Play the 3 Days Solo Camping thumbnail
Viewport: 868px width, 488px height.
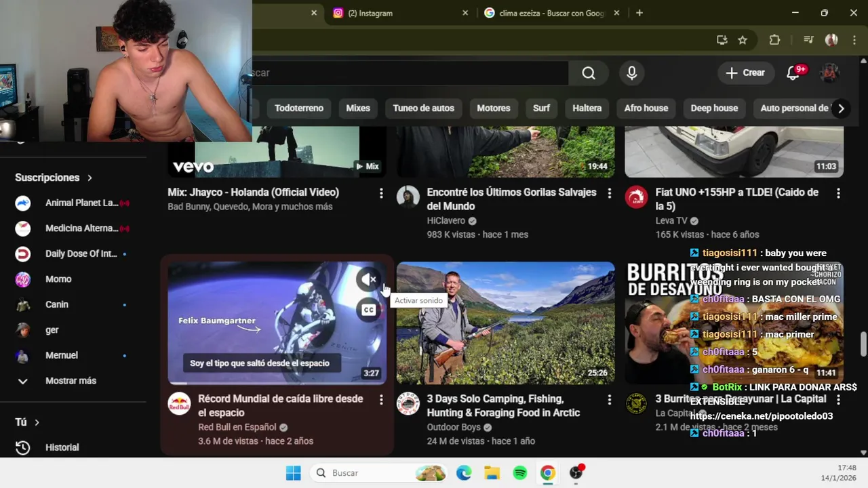coord(505,323)
